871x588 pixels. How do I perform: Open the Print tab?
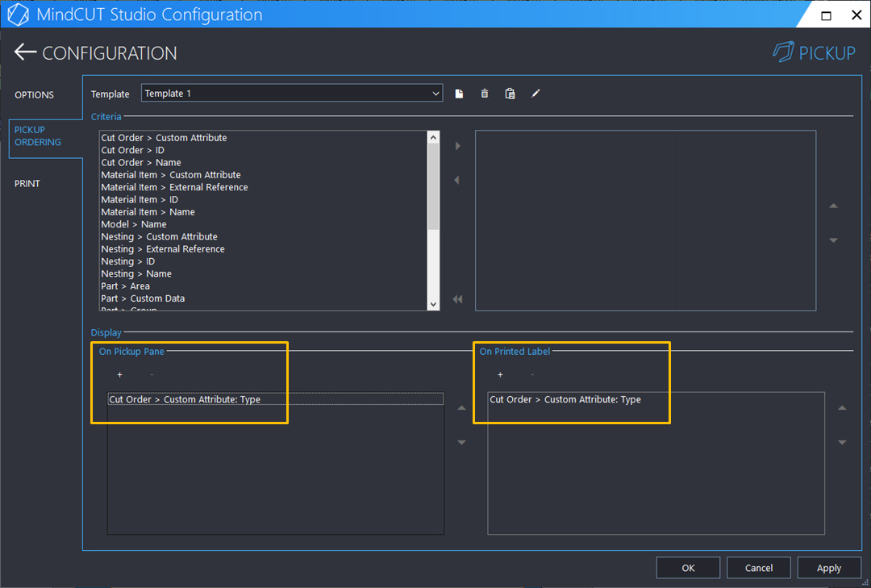pyautogui.click(x=27, y=184)
